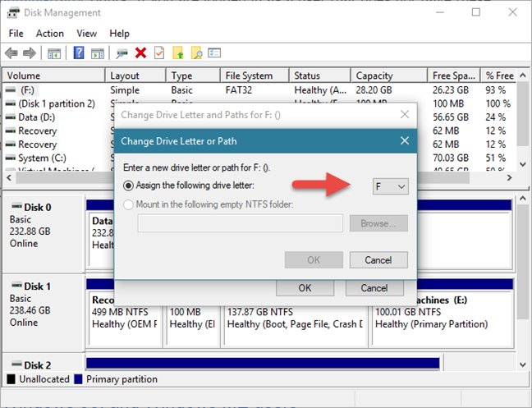This screenshot has height=408, width=532.
Task: Click Cancel in the Change Drive Letter and Paths dialog
Action: [x=374, y=288]
